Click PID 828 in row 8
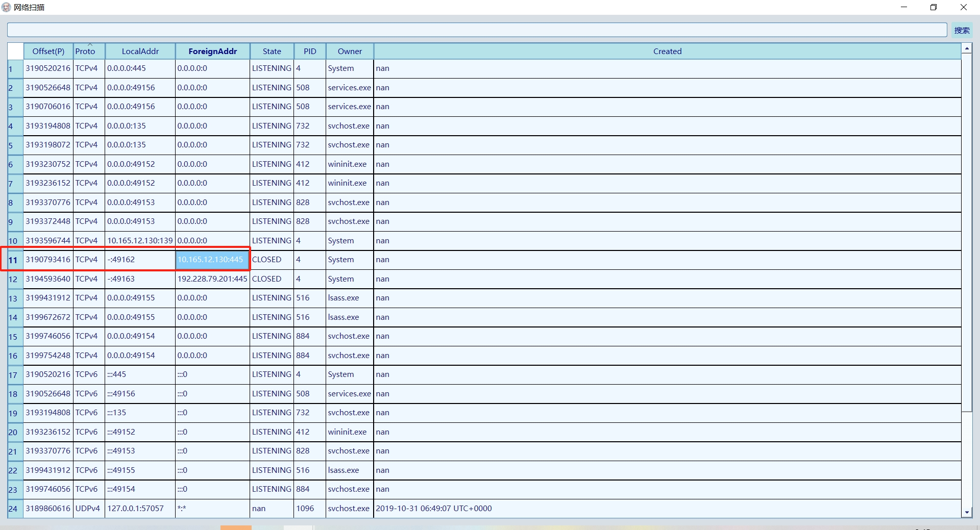This screenshot has width=980, height=530. pos(310,203)
